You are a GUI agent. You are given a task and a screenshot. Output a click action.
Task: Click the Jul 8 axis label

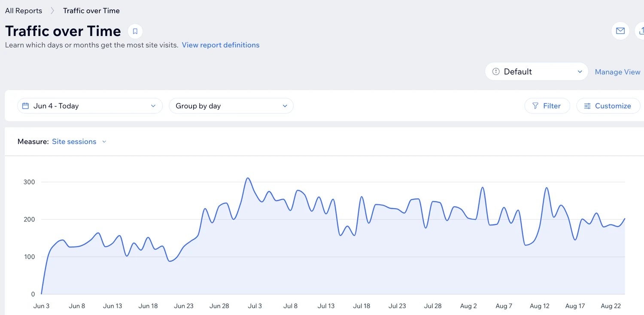pos(290,306)
